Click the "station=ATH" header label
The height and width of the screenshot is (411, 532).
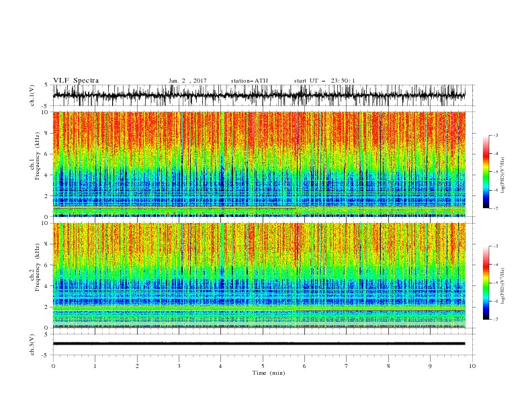coord(249,81)
